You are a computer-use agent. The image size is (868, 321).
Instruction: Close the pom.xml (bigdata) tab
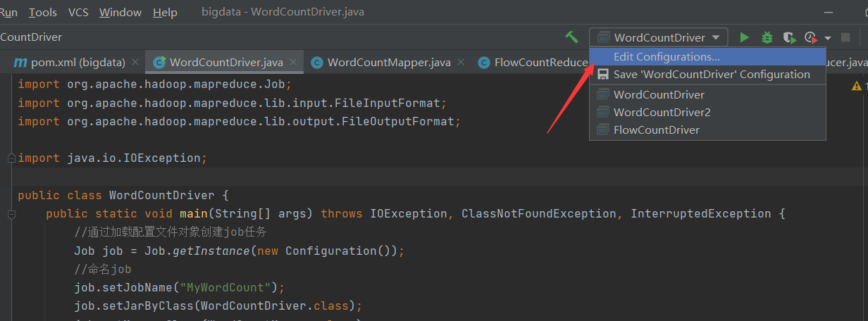pyautogui.click(x=135, y=63)
